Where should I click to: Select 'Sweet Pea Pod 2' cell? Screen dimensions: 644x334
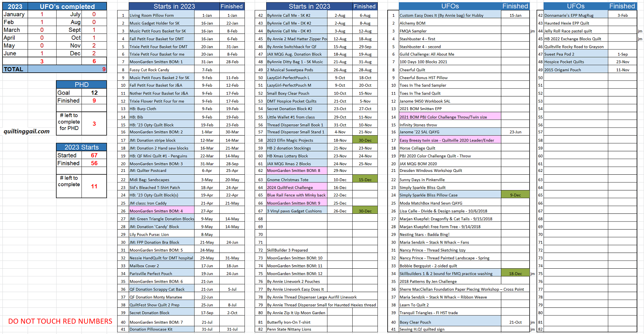click(576, 54)
